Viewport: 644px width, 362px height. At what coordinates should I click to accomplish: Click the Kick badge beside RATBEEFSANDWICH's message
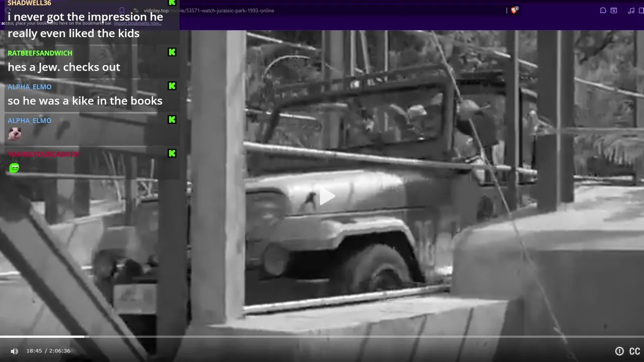click(x=172, y=52)
